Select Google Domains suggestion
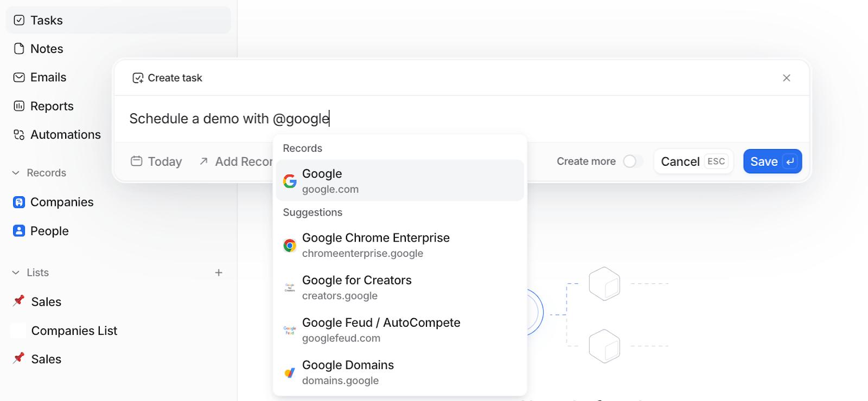This screenshot has width=868, height=401. tap(400, 372)
